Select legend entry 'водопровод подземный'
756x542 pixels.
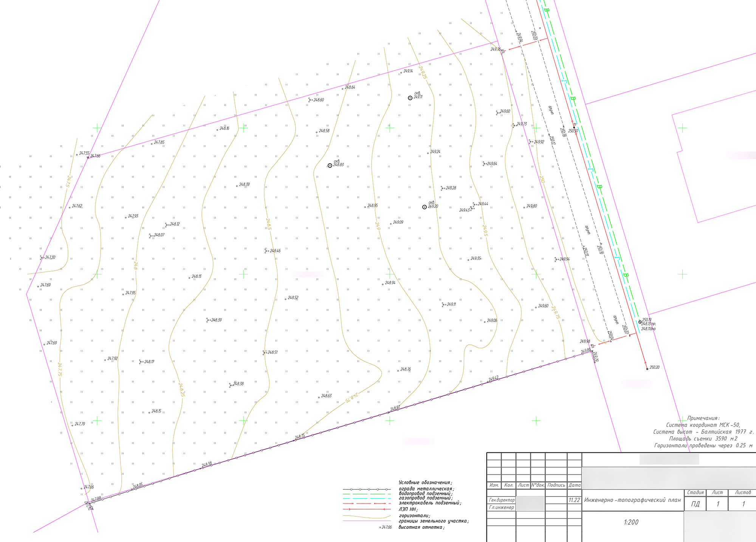point(426,494)
